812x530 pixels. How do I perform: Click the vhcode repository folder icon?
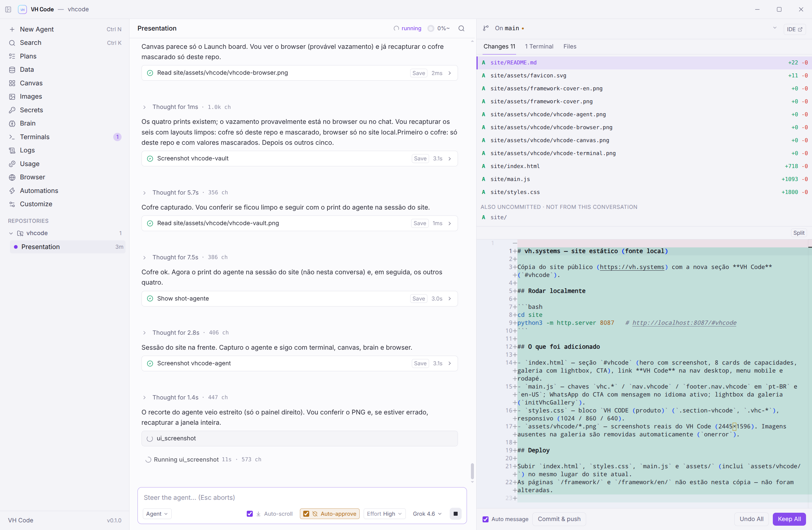click(20, 233)
